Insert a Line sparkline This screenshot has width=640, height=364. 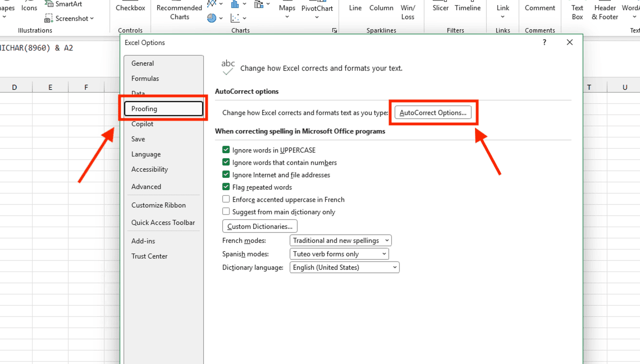(355, 7)
